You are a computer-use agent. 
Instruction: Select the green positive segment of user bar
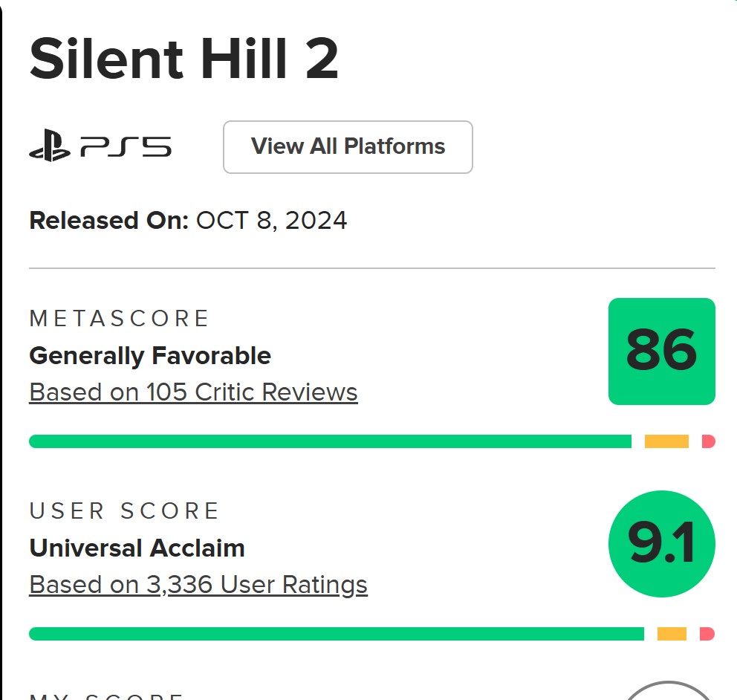337,634
